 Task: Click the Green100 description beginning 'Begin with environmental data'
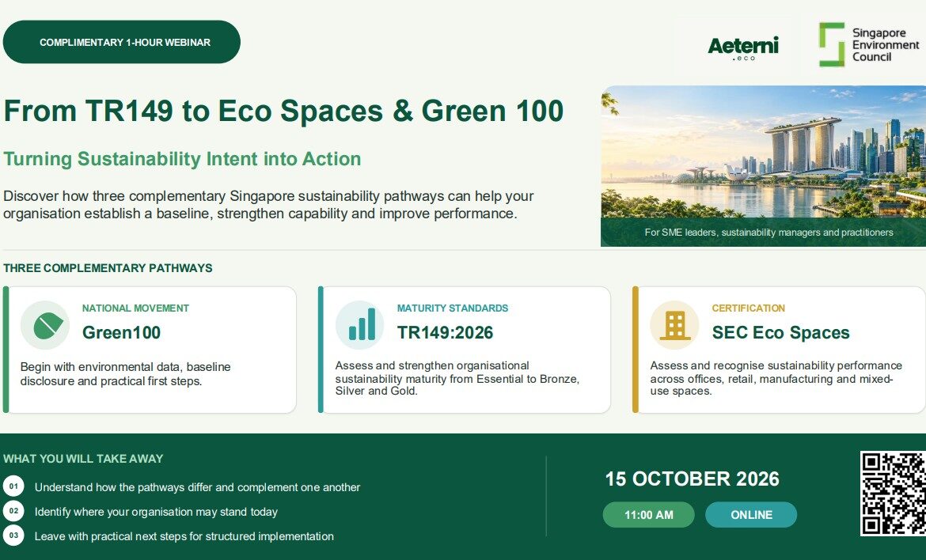point(125,373)
